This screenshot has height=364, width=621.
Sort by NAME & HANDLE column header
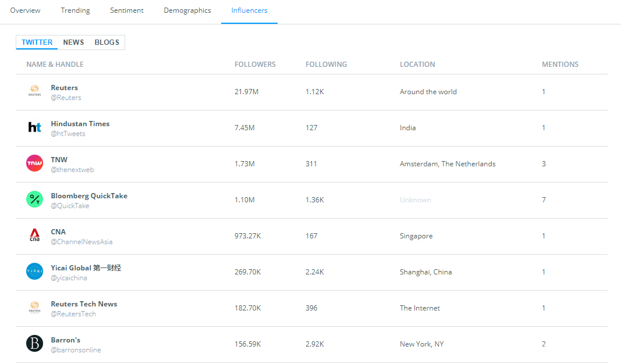55,65
